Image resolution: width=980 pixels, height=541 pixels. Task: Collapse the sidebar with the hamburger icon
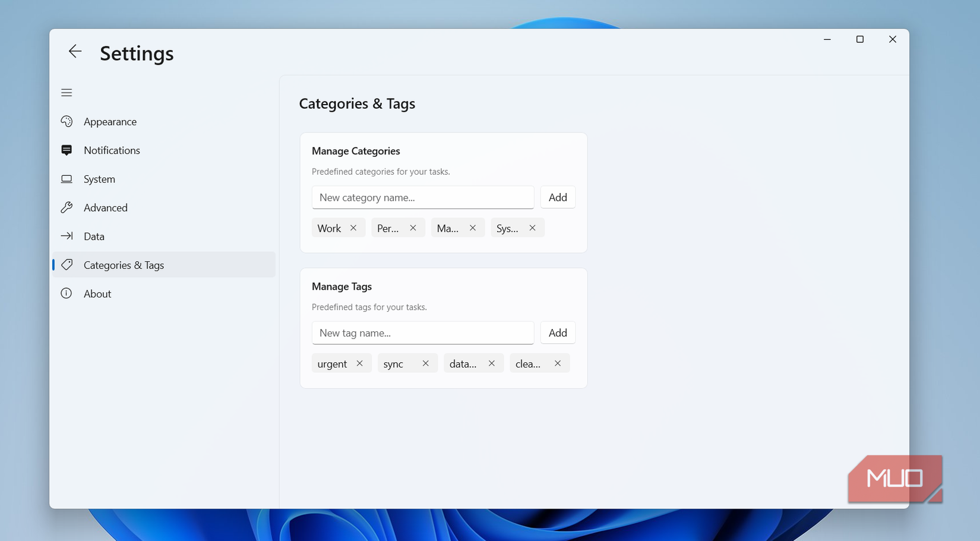[x=67, y=93]
